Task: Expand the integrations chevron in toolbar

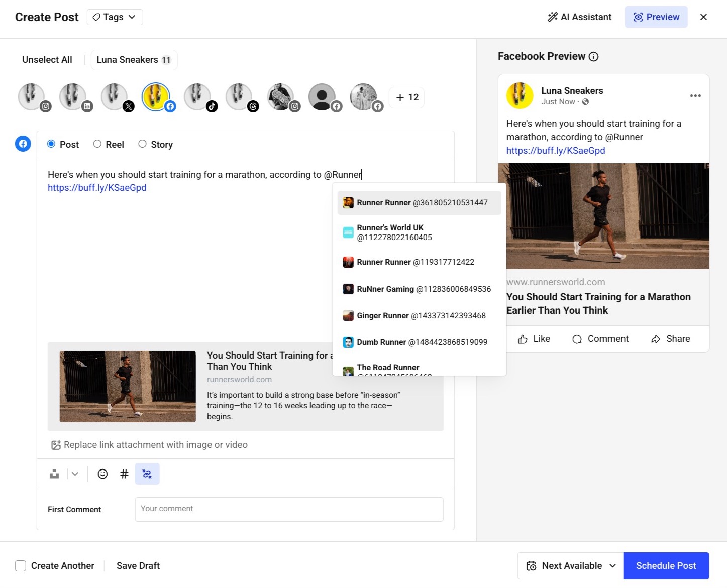Action: [75, 474]
